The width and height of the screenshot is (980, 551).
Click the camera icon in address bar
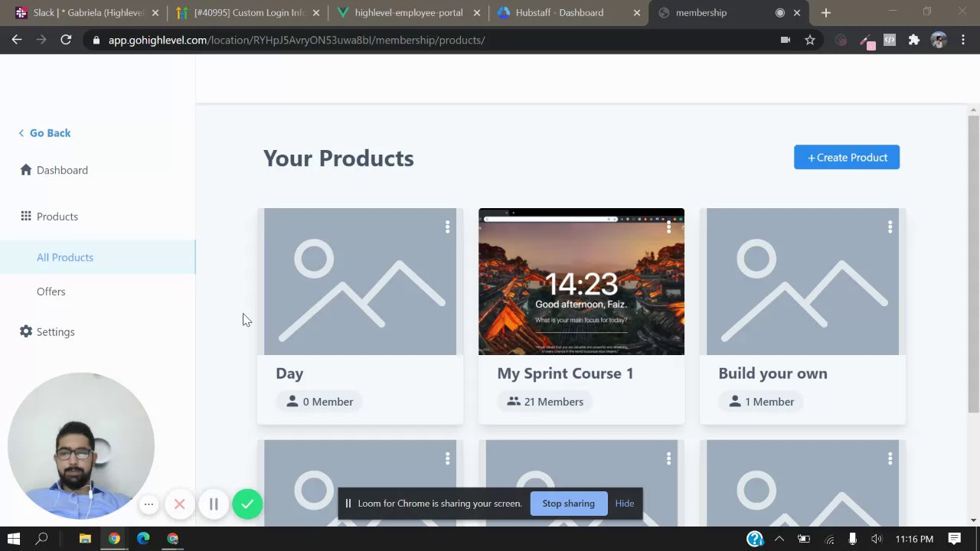(x=785, y=40)
